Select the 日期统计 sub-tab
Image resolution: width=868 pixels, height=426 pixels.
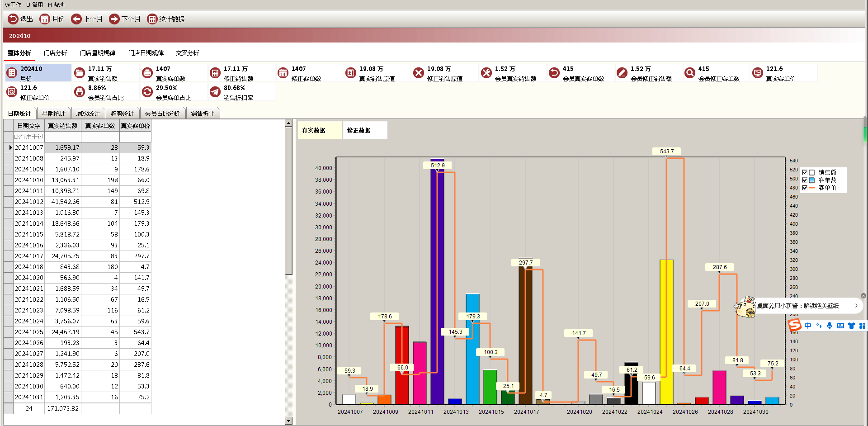pyautogui.click(x=19, y=114)
